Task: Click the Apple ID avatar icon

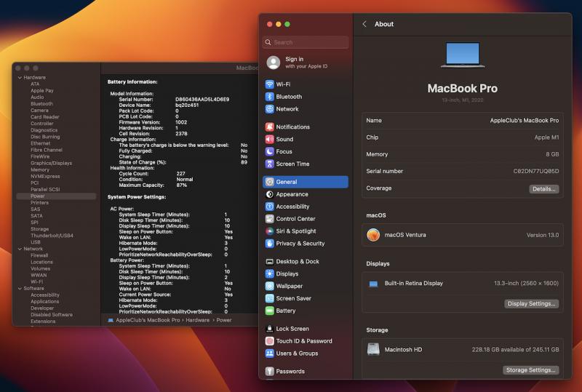Action: [x=274, y=63]
